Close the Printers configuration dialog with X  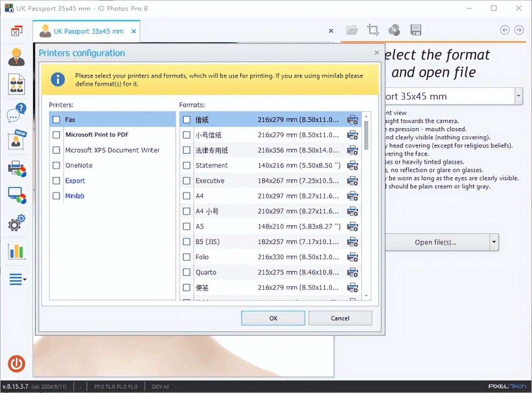(377, 53)
